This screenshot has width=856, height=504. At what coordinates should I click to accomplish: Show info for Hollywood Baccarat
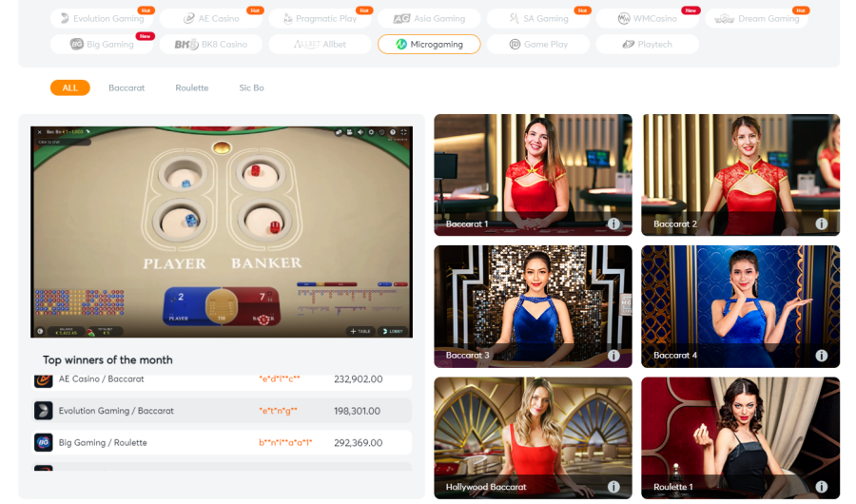tap(613, 487)
